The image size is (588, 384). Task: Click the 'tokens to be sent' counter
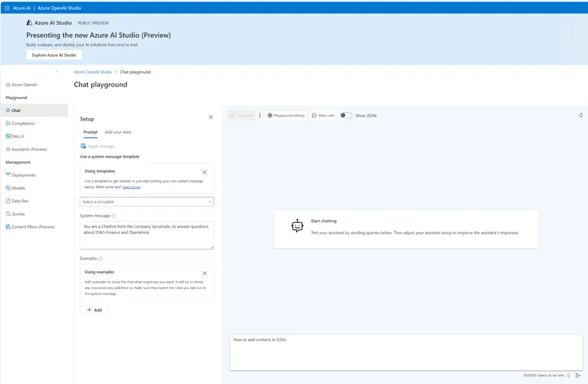543,376
